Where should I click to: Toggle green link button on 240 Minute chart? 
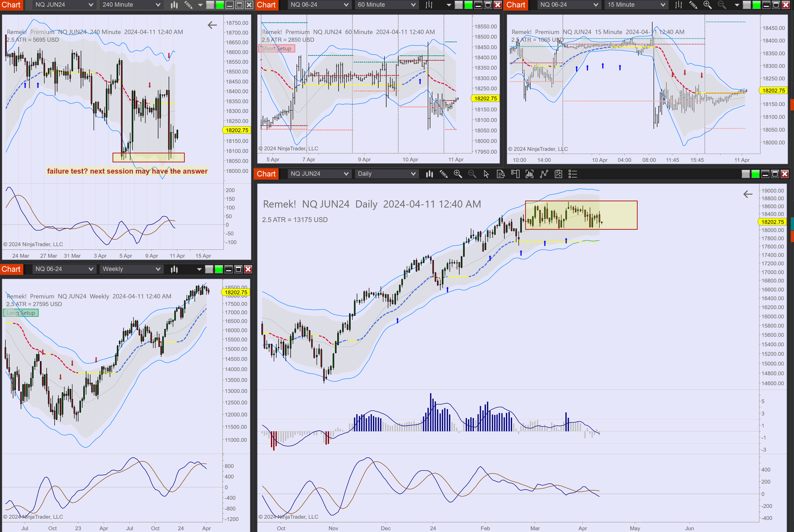220,5
